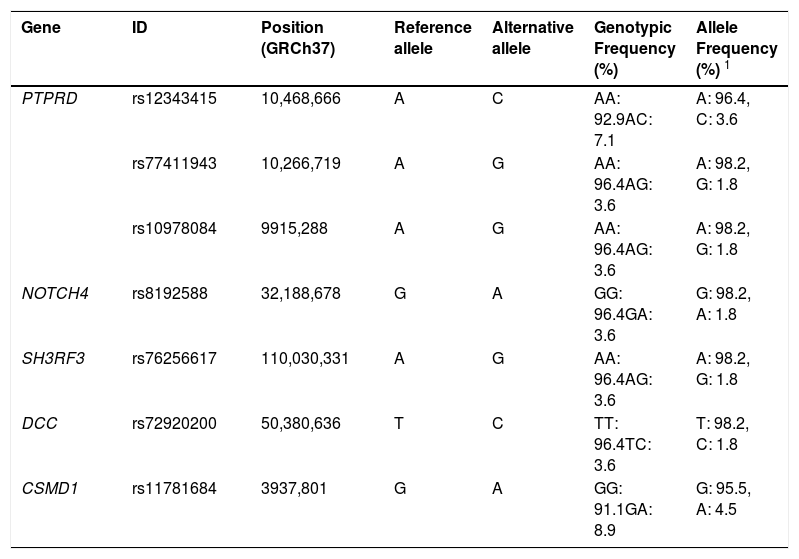799x559 pixels.
Task: Select the CSMD1 gene name
Action: tap(50, 488)
